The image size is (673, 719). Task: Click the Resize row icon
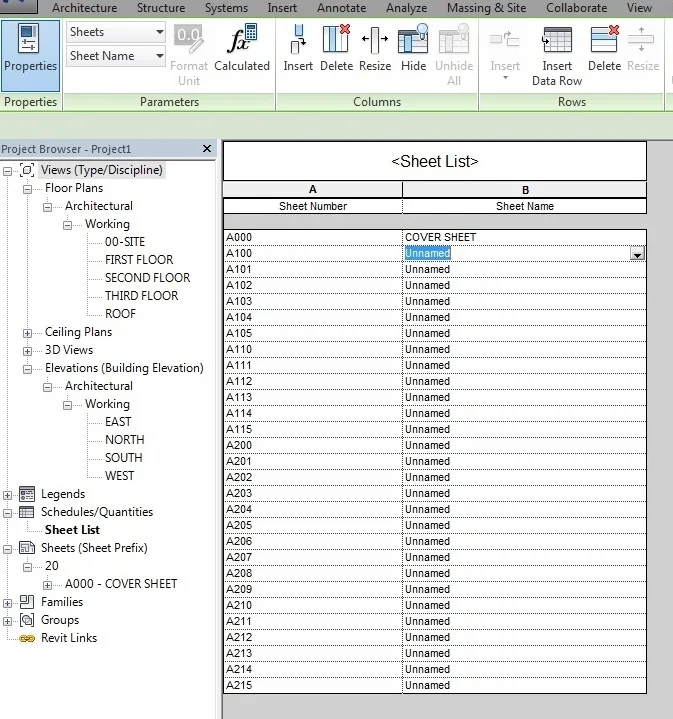click(x=642, y=39)
